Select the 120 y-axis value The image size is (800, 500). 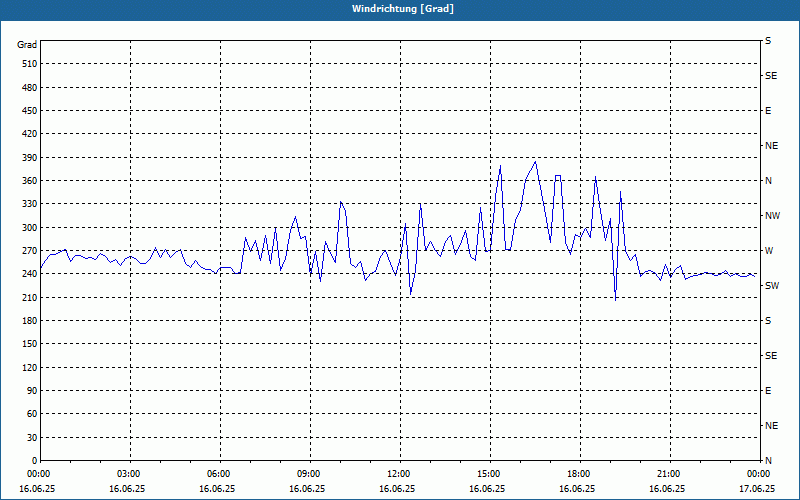tap(29, 367)
